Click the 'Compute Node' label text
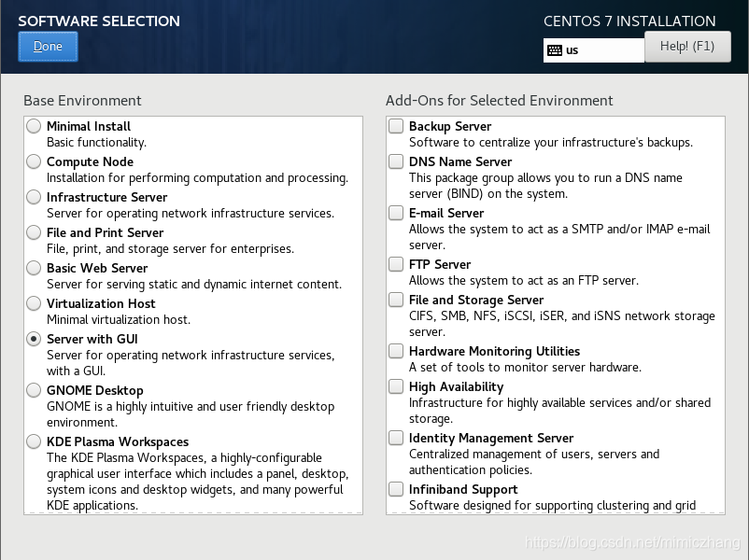749x560 pixels. click(90, 161)
